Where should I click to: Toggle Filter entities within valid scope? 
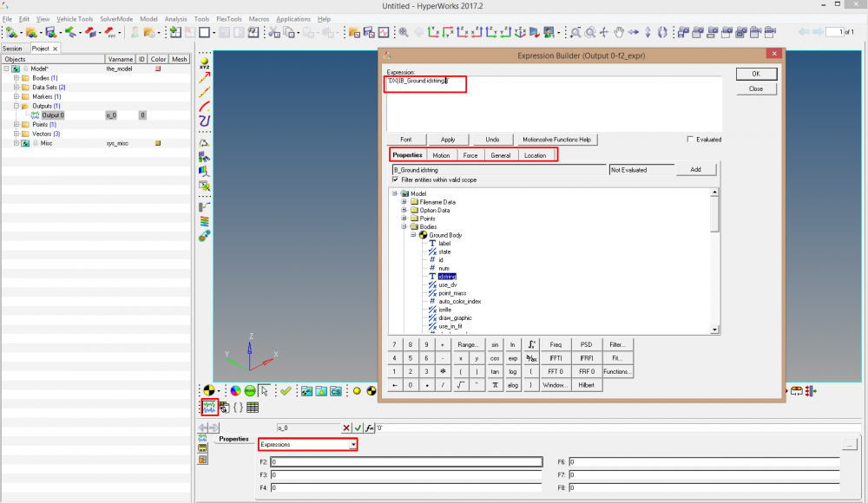click(x=395, y=180)
